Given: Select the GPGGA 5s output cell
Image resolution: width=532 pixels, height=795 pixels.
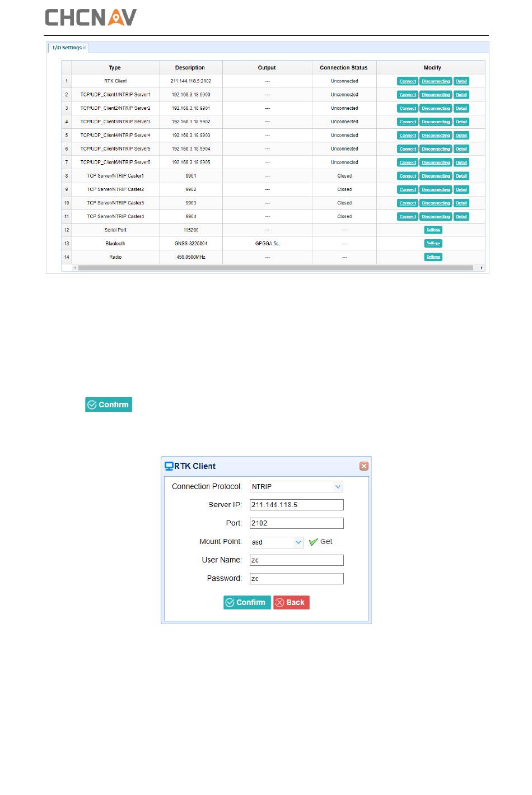Looking at the screenshot, I should pos(267,244).
